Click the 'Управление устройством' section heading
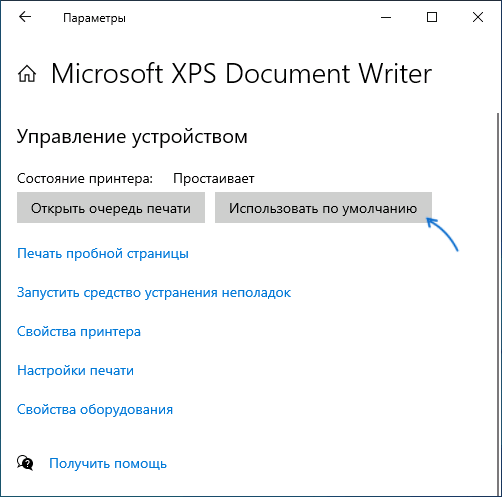This screenshot has width=502, height=497. click(x=132, y=137)
